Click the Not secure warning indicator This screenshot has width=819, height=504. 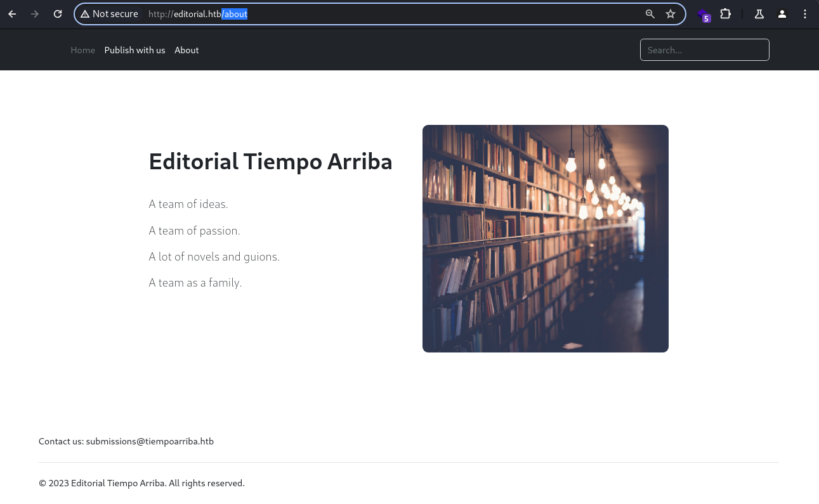coord(109,14)
